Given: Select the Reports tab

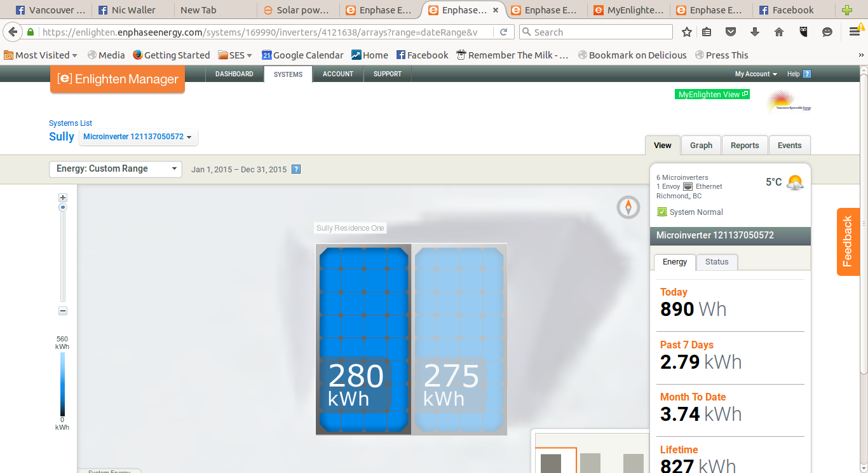Looking at the screenshot, I should 744,146.
